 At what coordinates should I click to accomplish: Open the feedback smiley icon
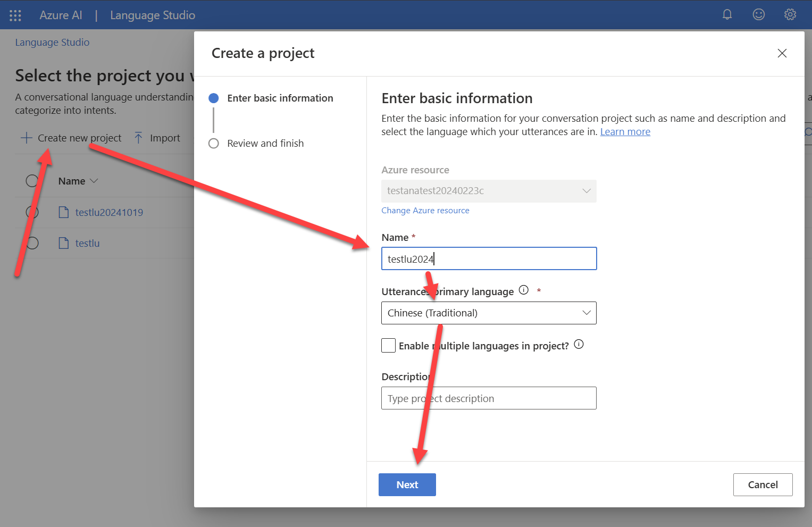[x=759, y=14]
